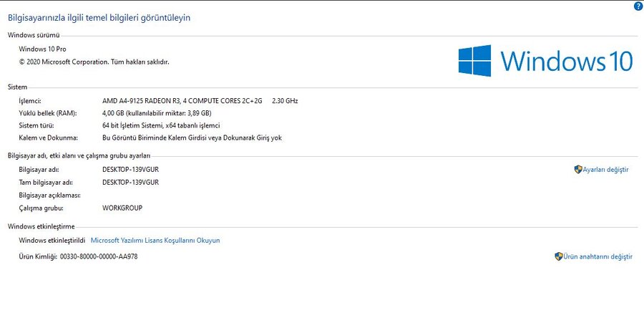Click the product ID 00330-80000-00000-AA978
Screen dimensions: 644x323
[x=99, y=256]
